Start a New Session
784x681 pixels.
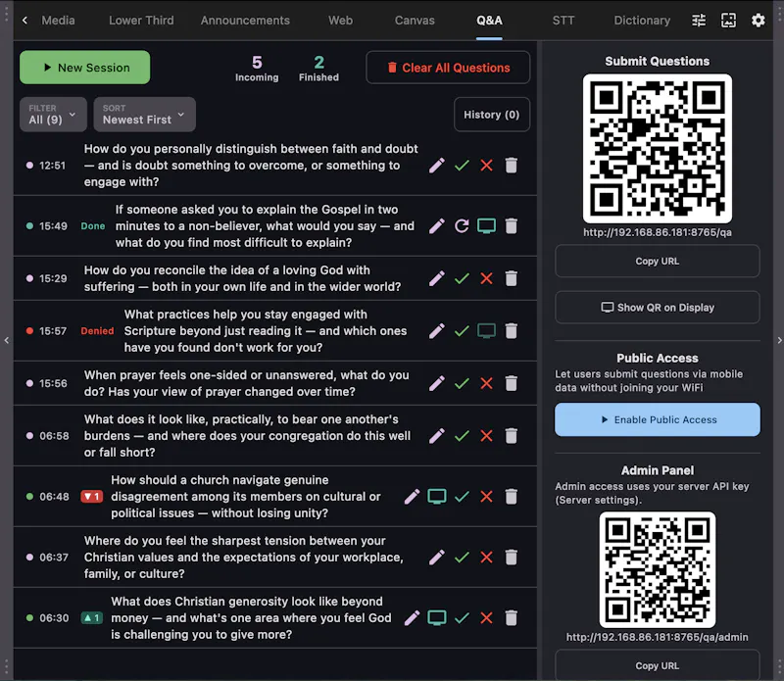tap(84, 68)
